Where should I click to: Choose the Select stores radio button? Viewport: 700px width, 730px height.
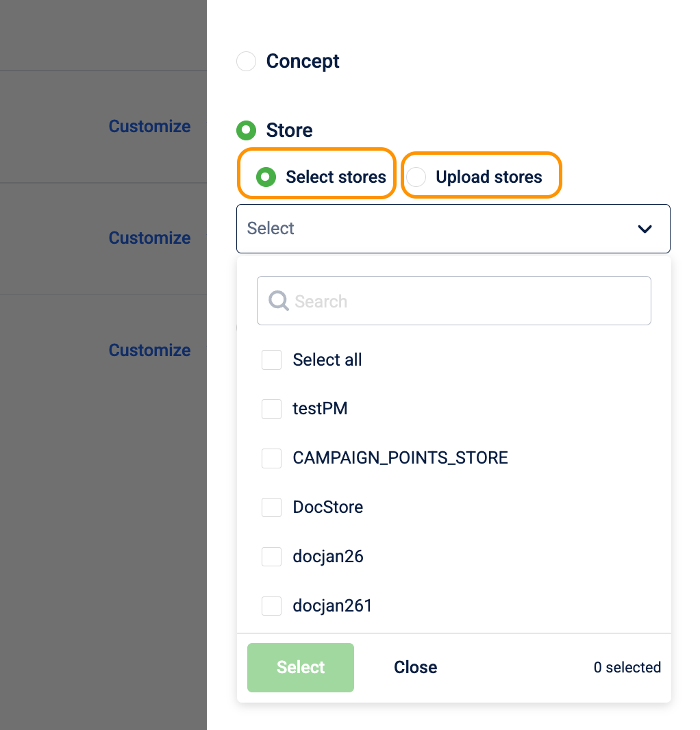coord(265,177)
